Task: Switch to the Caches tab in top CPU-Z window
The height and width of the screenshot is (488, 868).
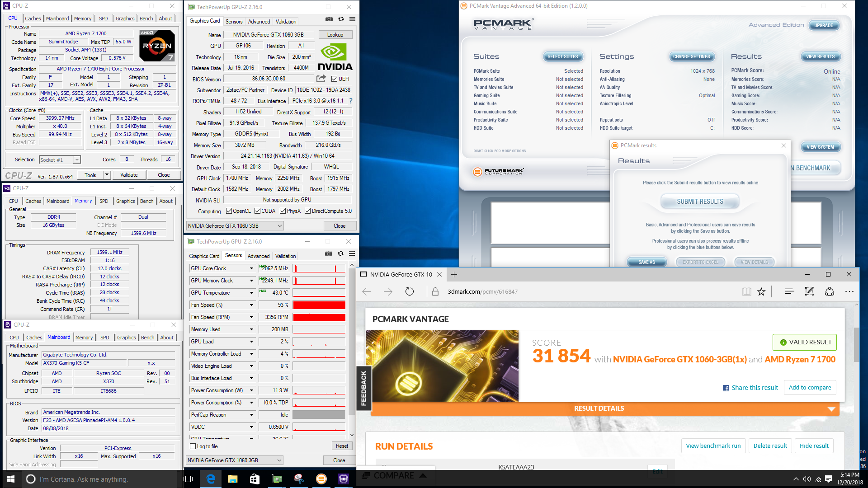Action: tap(33, 19)
